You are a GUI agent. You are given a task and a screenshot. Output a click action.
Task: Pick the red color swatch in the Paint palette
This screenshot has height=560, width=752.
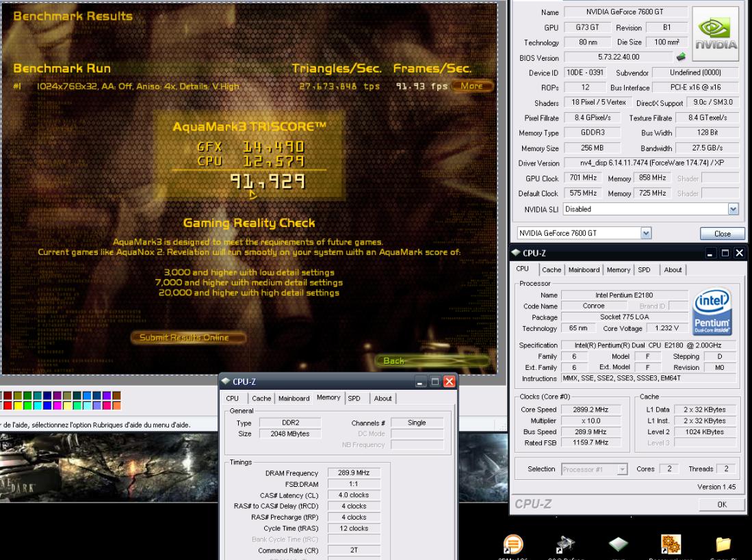click(8, 405)
